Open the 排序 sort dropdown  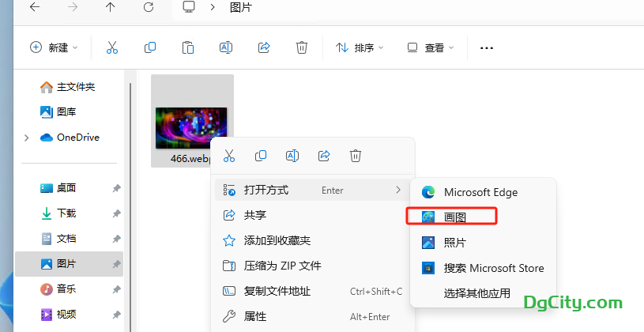(360, 47)
